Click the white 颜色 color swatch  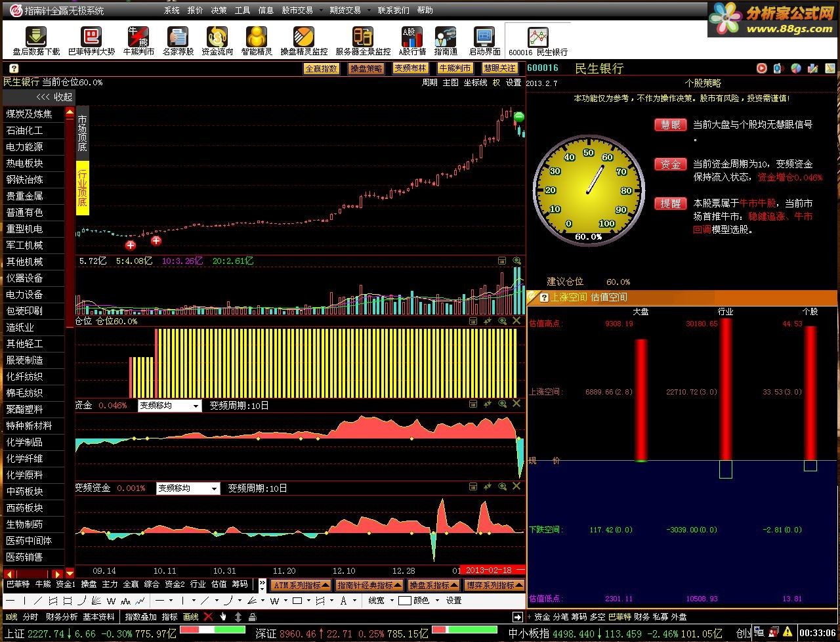click(405, 601)
